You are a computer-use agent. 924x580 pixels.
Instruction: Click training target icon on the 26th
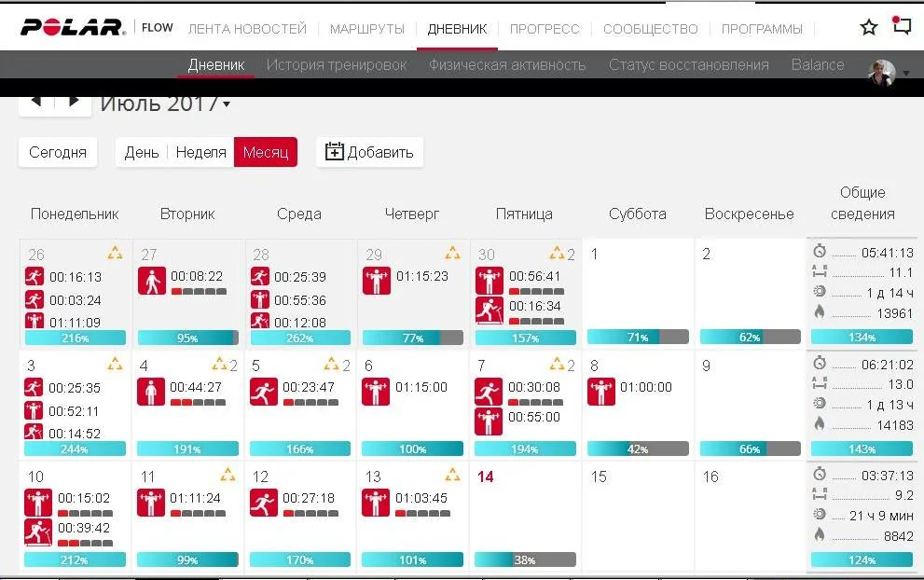click(x=116, y=254)
